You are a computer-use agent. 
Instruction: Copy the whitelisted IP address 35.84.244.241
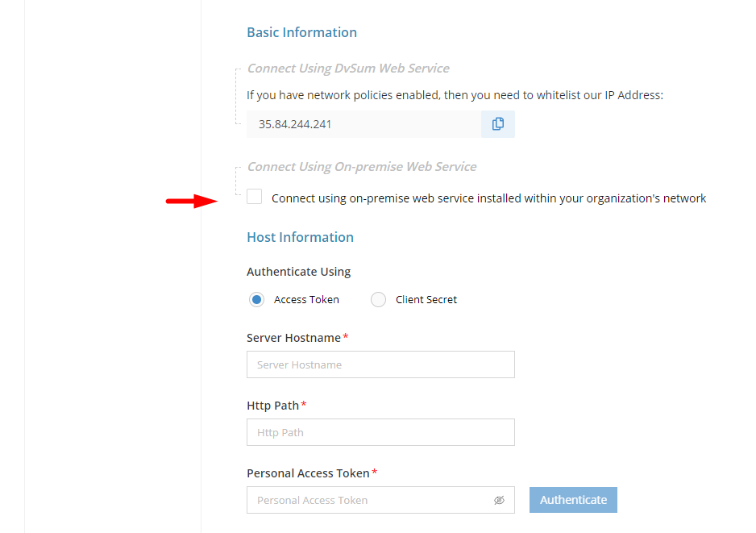[498, 123]
